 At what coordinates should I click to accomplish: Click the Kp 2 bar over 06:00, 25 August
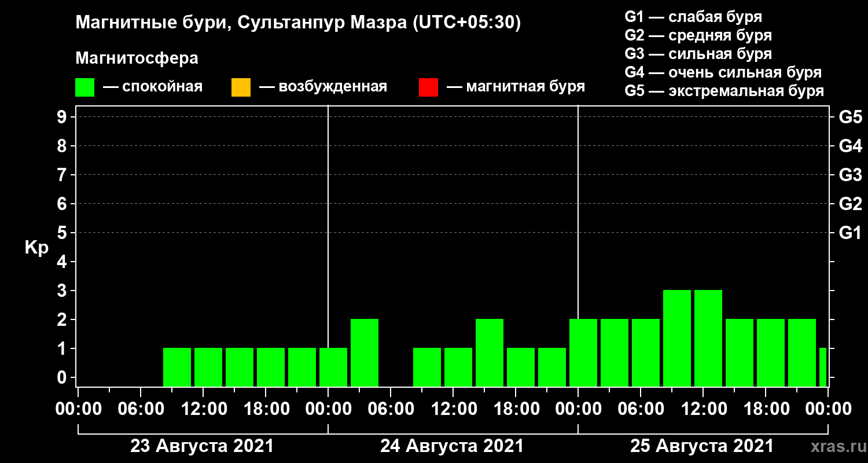pyautogui.click(x=646, y=352)
